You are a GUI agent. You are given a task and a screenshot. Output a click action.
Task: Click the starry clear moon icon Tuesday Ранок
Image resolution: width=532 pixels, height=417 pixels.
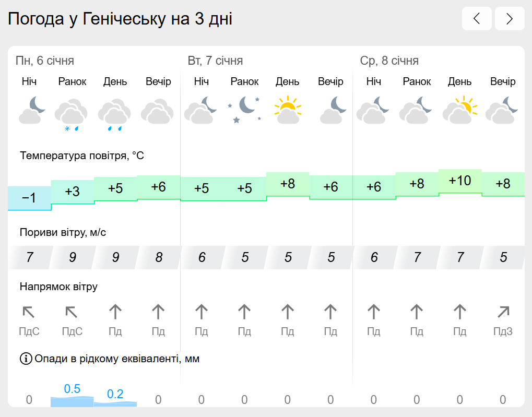[244, 109]
